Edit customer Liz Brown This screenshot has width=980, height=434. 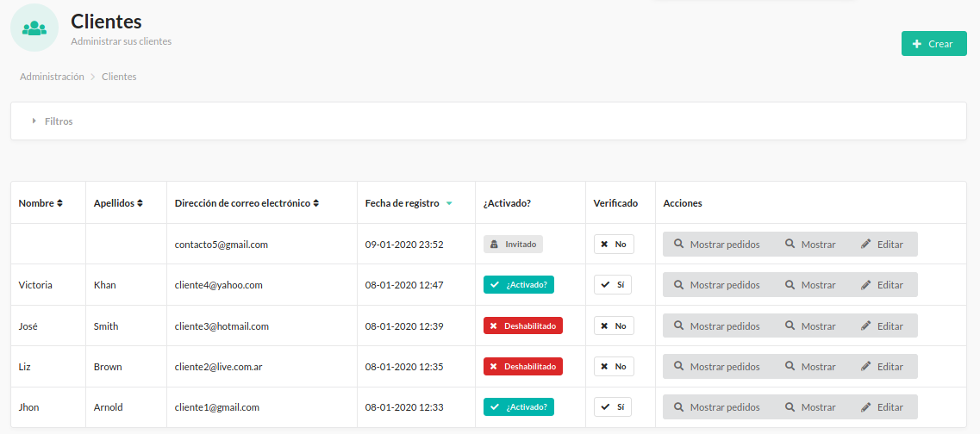[x=882, y=367]
